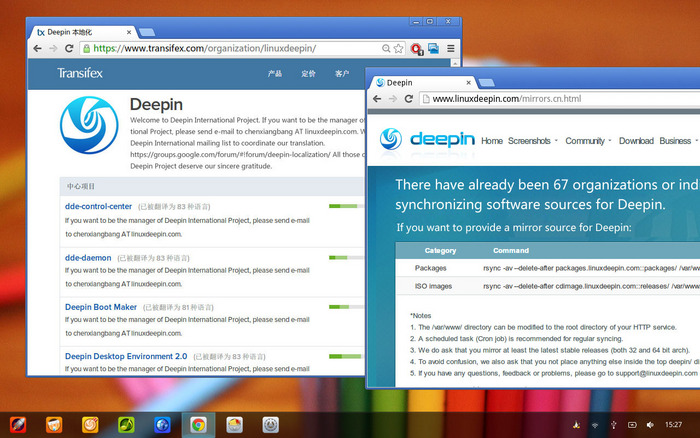Click the dde-control-center translation progress bar
The height and width of the screenshot is (438, 700).
tap(346, 206)
